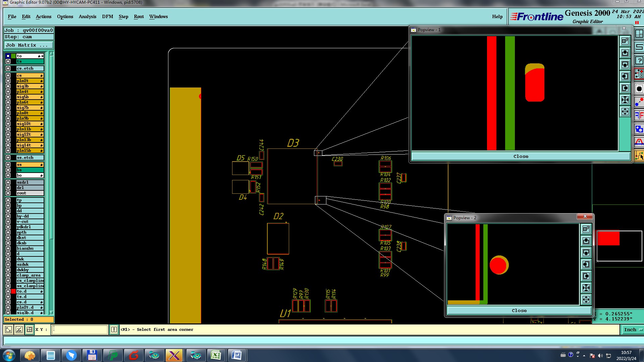The image size is (644, 362).
Task: Open the Inch units dropdown
Action: point(633,329)
